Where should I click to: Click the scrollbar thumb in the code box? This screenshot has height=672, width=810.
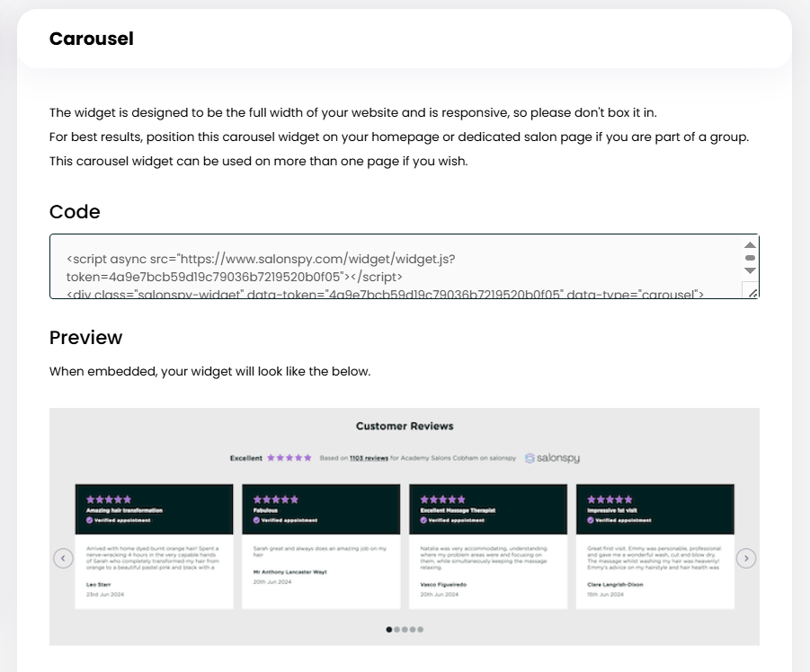point(750,258)
